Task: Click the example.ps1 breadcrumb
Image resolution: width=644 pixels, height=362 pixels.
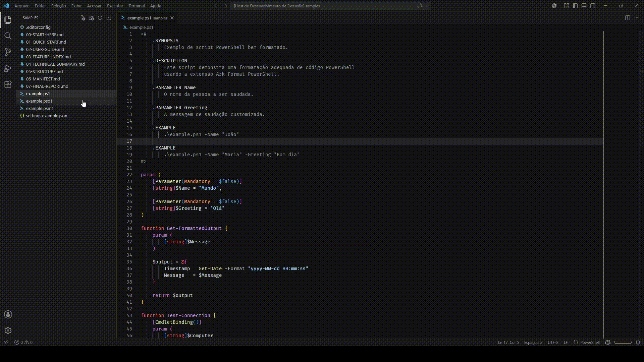Action: 141,27
